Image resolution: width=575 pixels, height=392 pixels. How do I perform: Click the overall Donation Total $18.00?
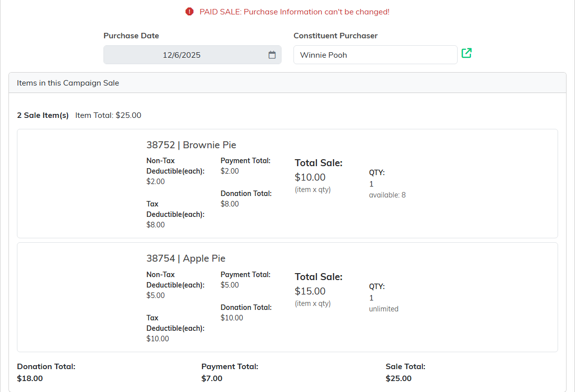[30, 379]
